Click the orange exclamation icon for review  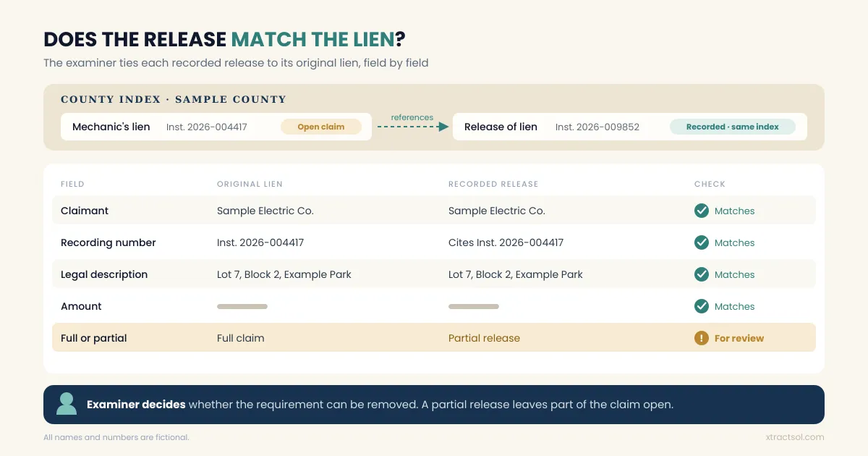point(702,338)
